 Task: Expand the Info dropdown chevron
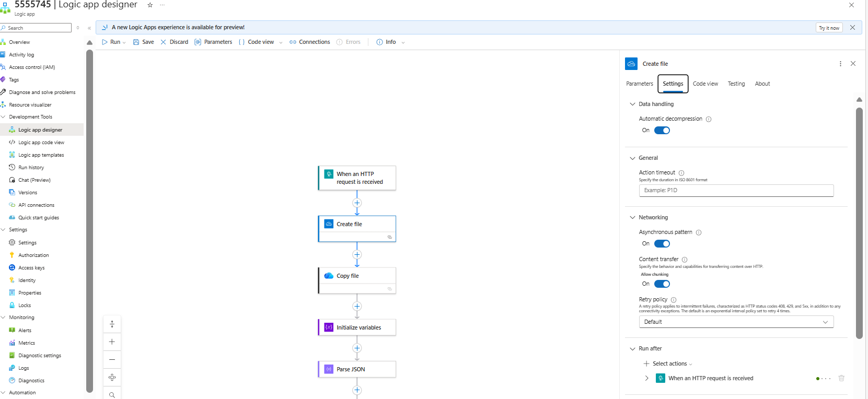(x=403, y=43)
